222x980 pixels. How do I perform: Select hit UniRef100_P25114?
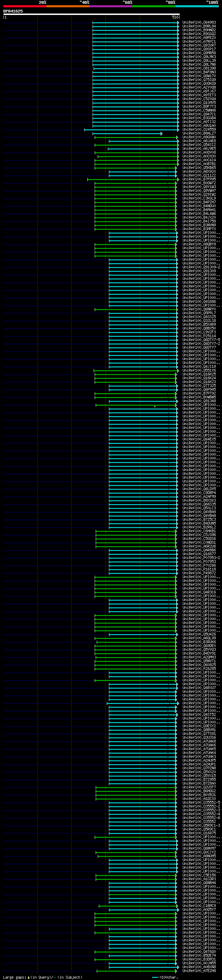coord(199,336)
